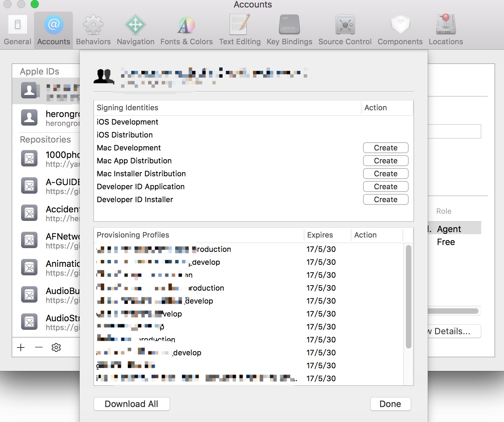Viewport: 504px width, 422px height.
Task: Open the General preferences icon
Action: [18, 25]
